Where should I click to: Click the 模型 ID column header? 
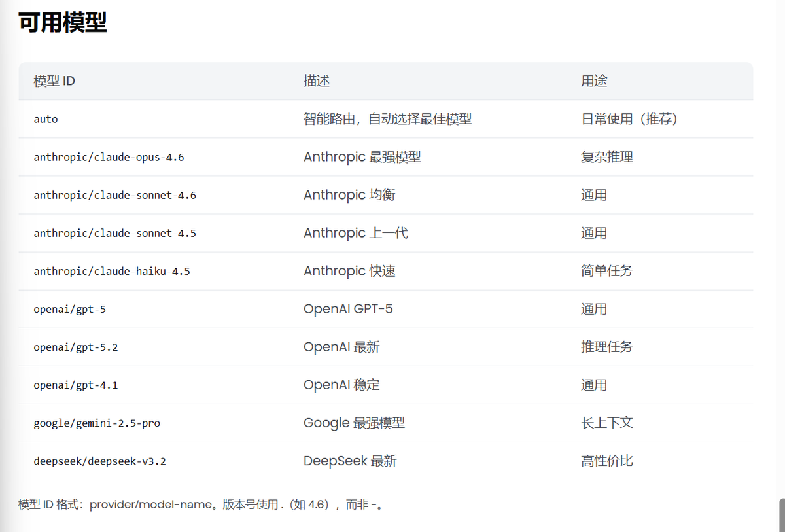coord(54,81)
